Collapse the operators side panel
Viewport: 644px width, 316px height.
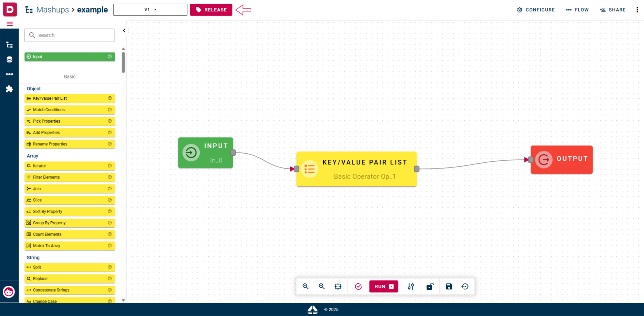(x=124, y=31)
